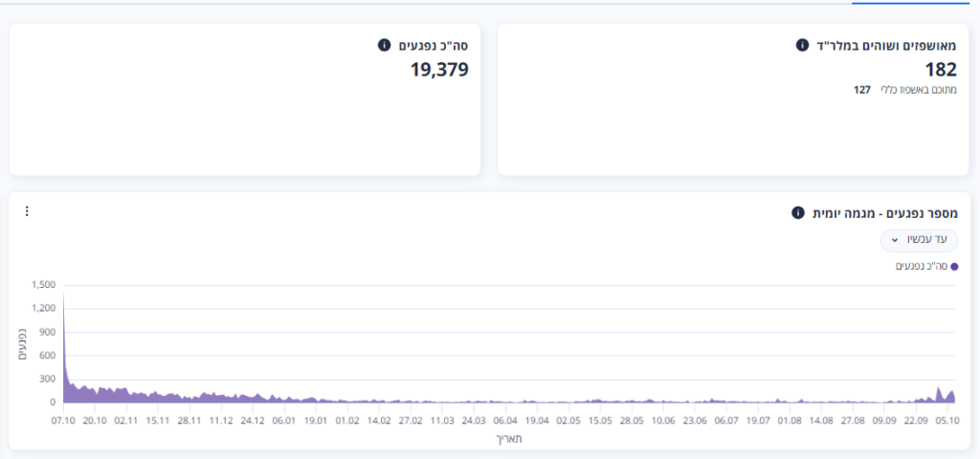Image resolution: width=980 pixels, height=459 pixels.
Task: Click the 19.01 date label on chart axis
Action: (316, 421)
